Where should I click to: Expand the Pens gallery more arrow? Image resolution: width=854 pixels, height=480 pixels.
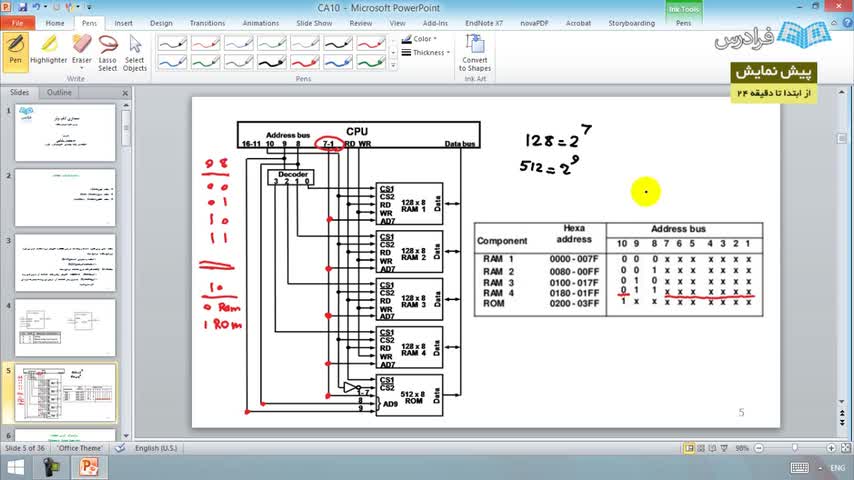click(x=393, y=65)
